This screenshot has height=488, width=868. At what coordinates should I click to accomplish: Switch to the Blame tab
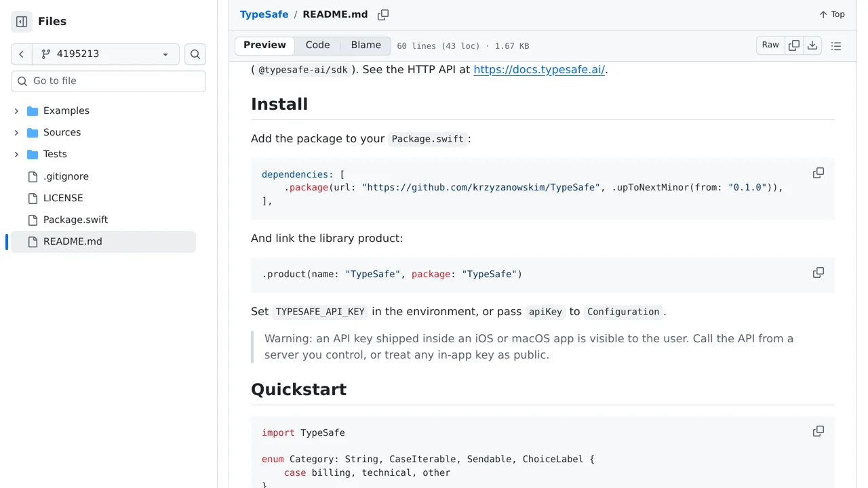[x=366, y=45]
